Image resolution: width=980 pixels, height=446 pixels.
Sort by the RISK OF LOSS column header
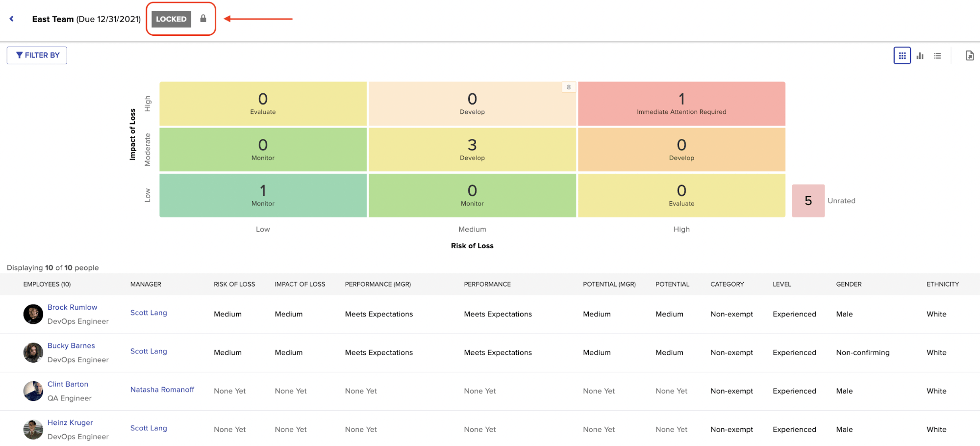(x=234, y=284)
